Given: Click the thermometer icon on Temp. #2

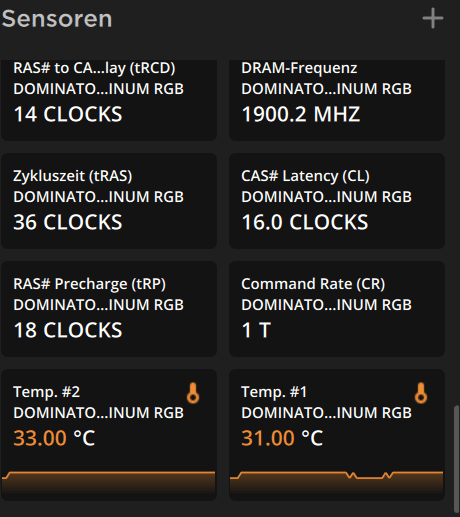Looking at the screenshot, I should (193, 393).
